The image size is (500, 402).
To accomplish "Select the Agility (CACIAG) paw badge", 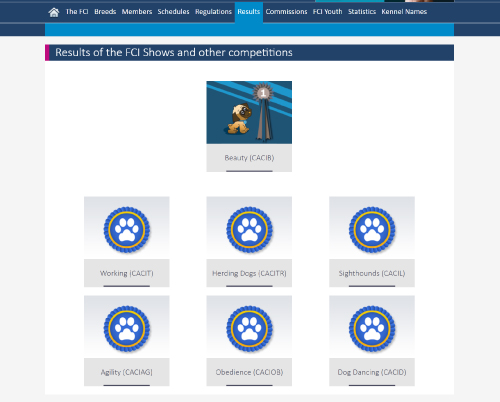I will 127,329.
